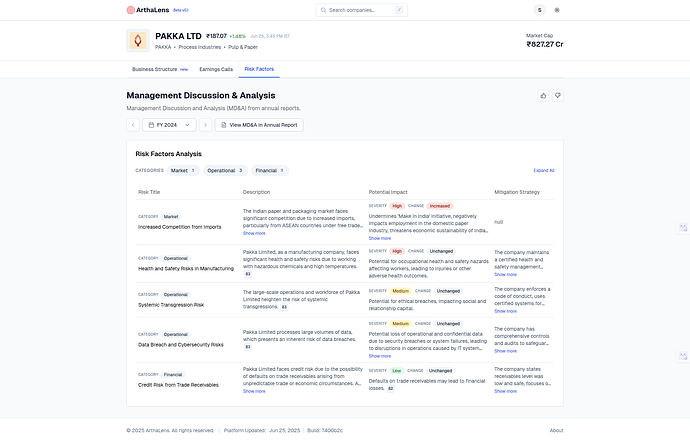690x443 pixels.
Task: Select 'Increased Competition from Imports' risk title
Action: point(180,227)
